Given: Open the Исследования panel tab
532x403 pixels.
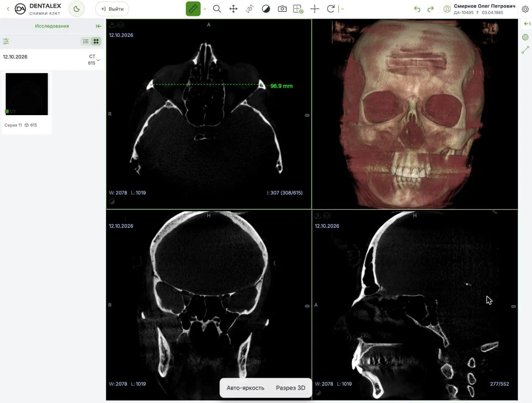Looking at the screenshot, I should [52, 26].
